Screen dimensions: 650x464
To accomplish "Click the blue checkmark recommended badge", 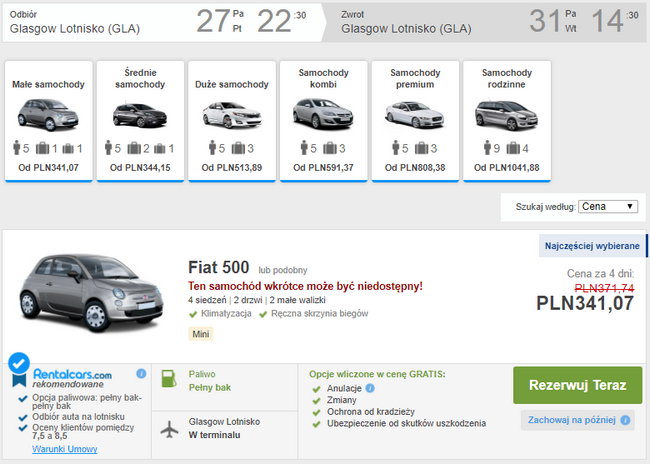I will coord(19,363).
